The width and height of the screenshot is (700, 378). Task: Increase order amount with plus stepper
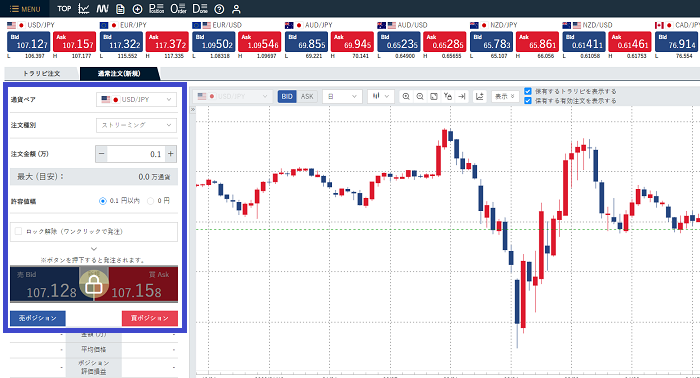(171, 154)
